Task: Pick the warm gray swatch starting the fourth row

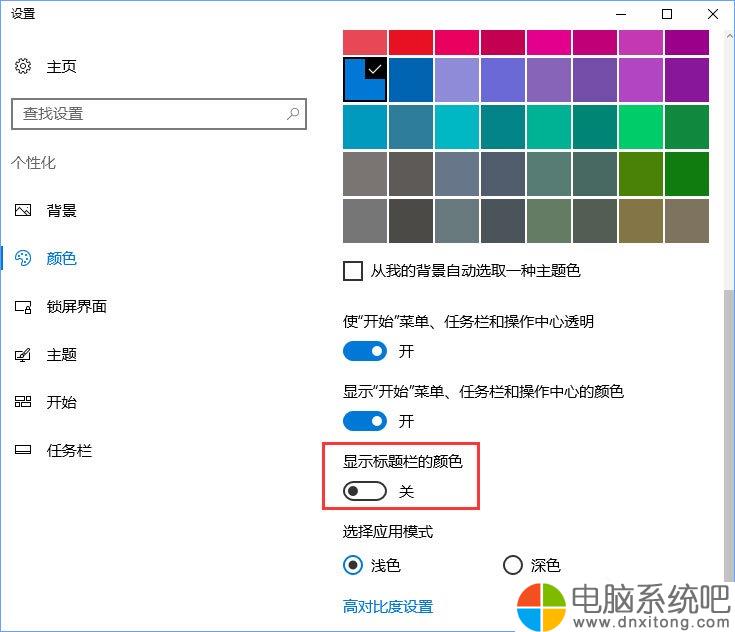Action: [365, 173]
